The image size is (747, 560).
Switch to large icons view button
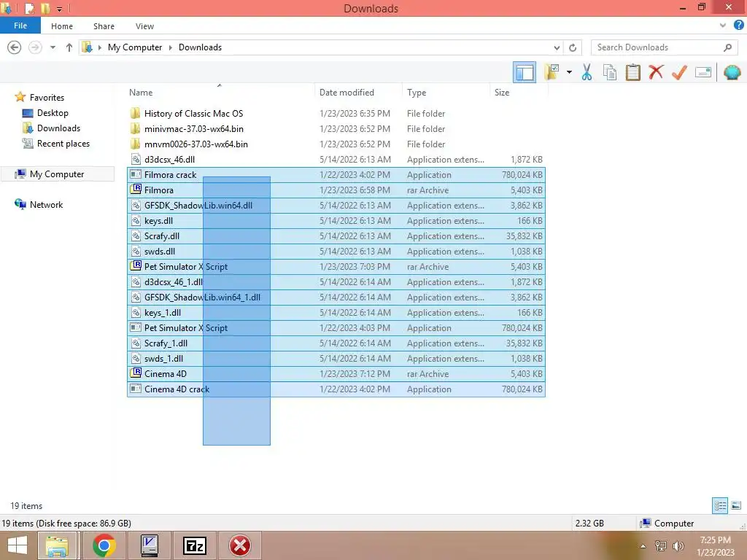point(736,506)
